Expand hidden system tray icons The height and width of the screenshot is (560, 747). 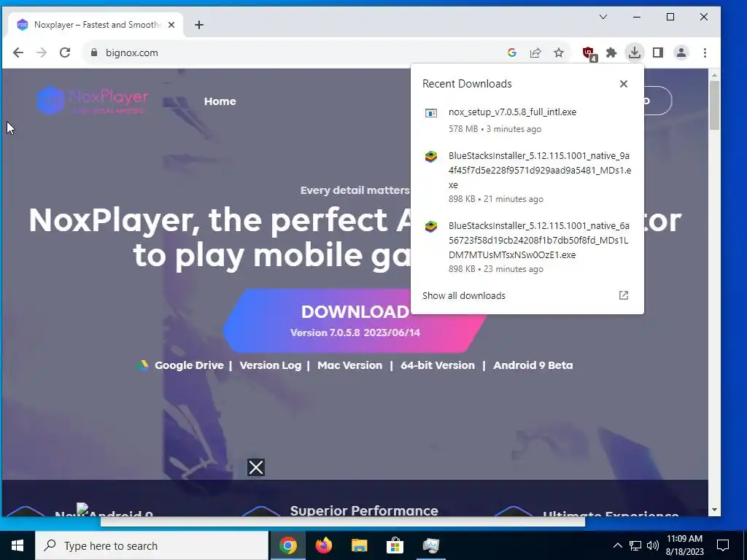pyautogui.click(x=617, y=545)
